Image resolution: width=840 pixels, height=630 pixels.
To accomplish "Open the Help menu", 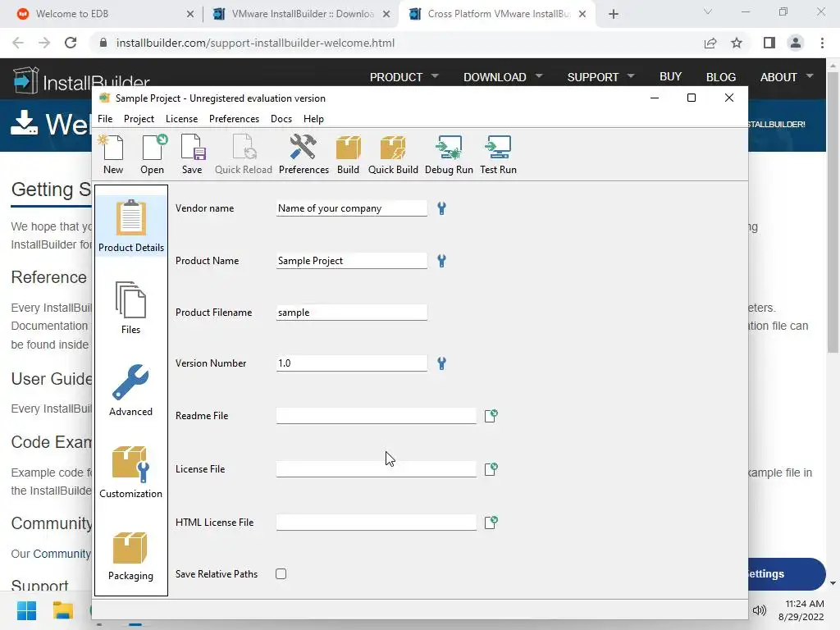I will coord(313,119).
